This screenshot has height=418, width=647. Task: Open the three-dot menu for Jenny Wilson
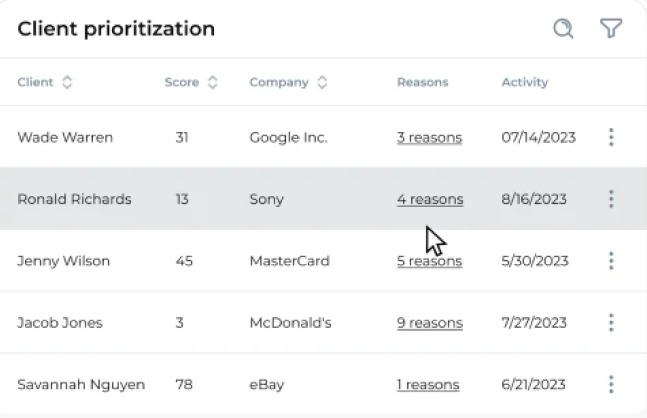(x=611, y=261)
